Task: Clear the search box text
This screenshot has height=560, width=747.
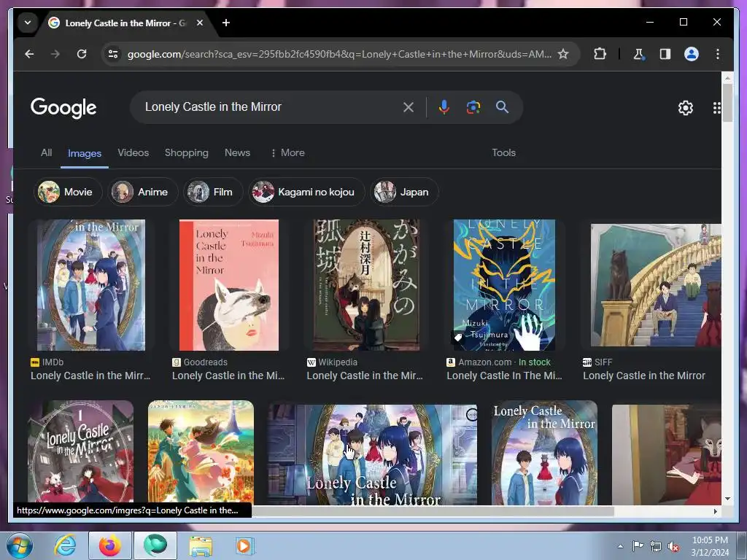Action: (x=409, y=107)
